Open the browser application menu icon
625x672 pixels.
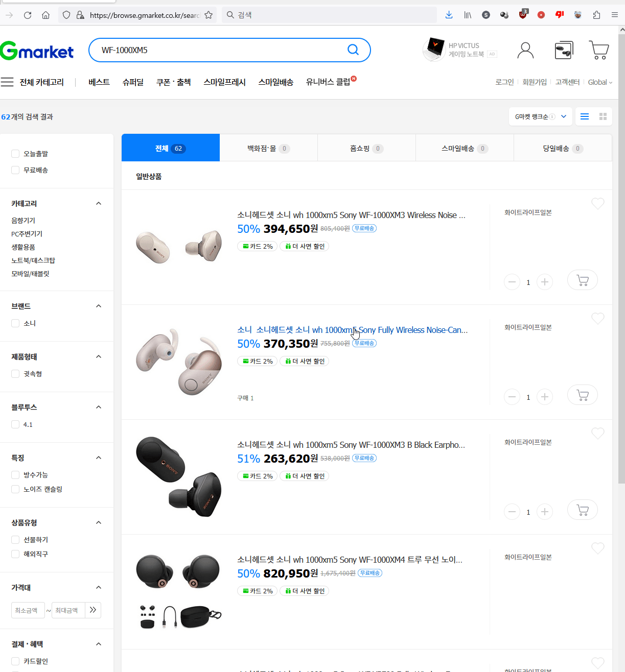(x=615, y=15)
